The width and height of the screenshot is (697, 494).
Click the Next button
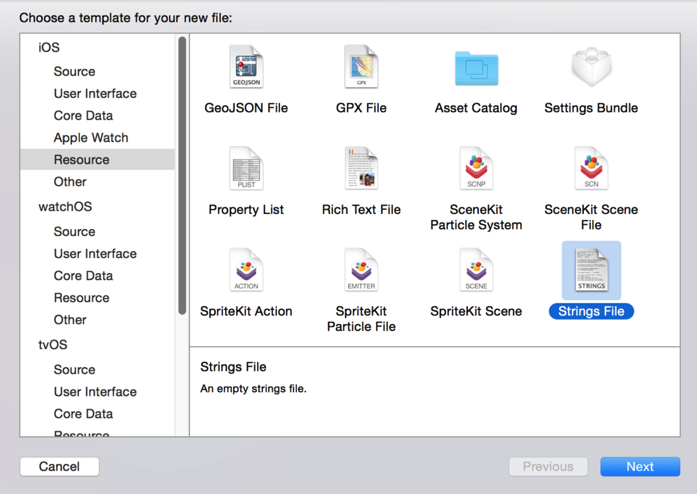point(640,466)
